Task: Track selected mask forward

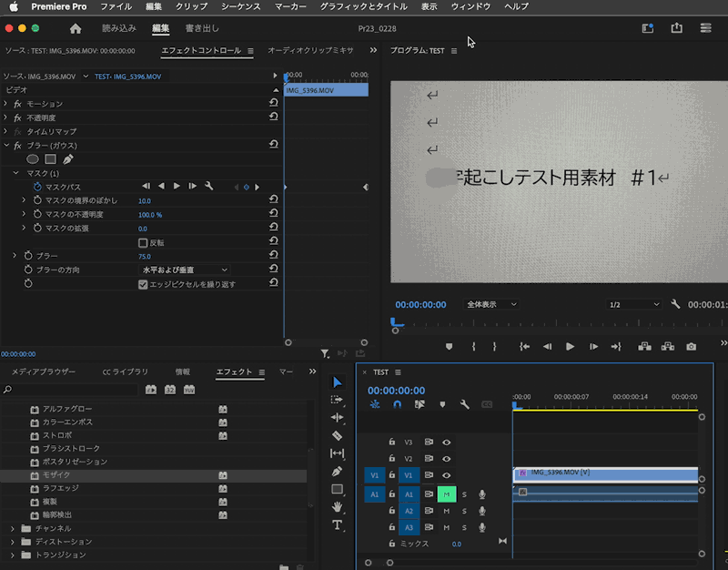Action: point(177,187)
